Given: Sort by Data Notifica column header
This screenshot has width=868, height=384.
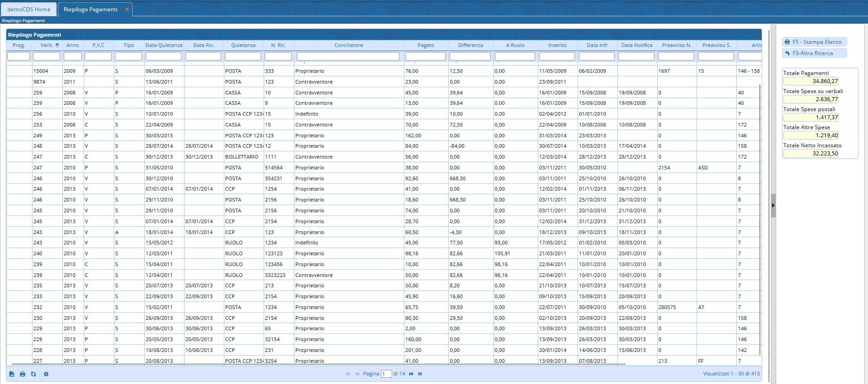Looking at the screenshot, I should coord(637,45).
